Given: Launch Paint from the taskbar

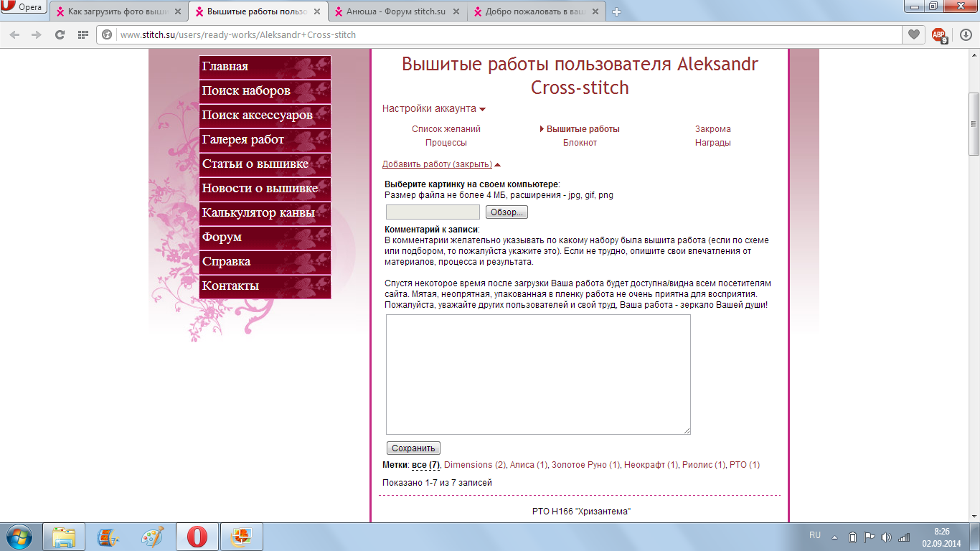Looking at the screenshot, I should tap(152, 537).
